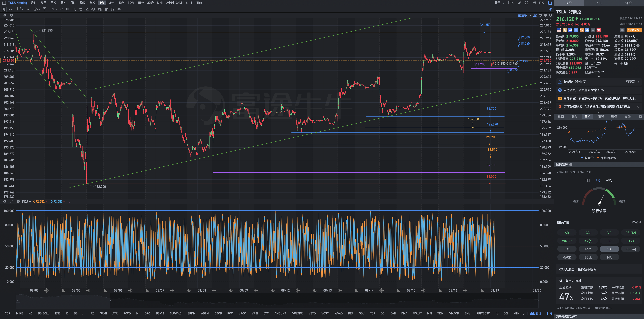Open main chart settings gear

(5, 15)
